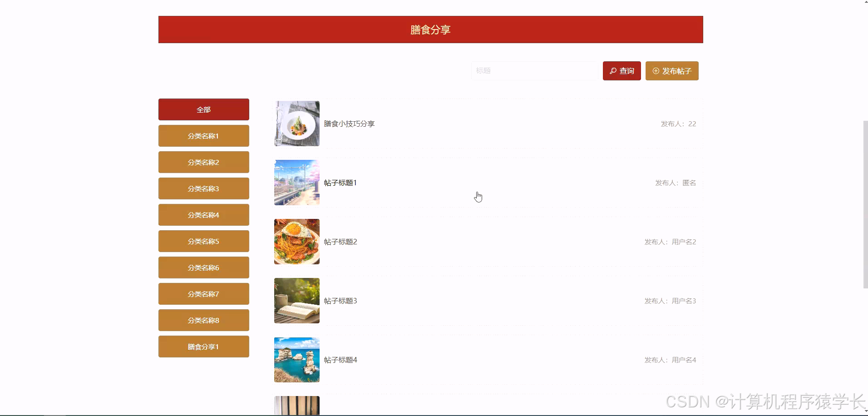Click the plus icon on 发布帖子 button
The width and height of the screenshot is (868, 416).
pos(656,71)
